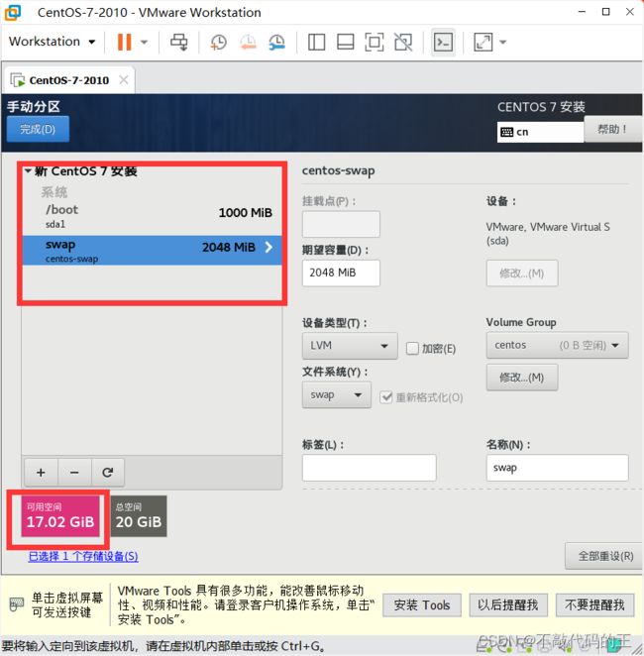This screenshot has height=656, width=644.
Task: Toggle the 加密(E) encrypt checkbox
Action: (x=412, y=348)
